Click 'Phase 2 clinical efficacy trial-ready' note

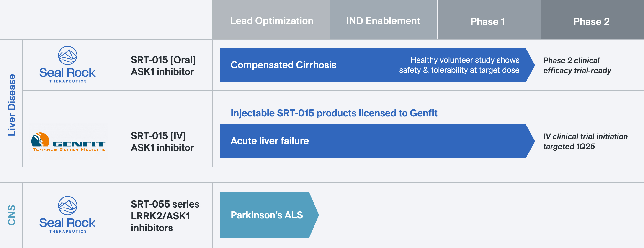pyautogui.click(x=577, y=65)
